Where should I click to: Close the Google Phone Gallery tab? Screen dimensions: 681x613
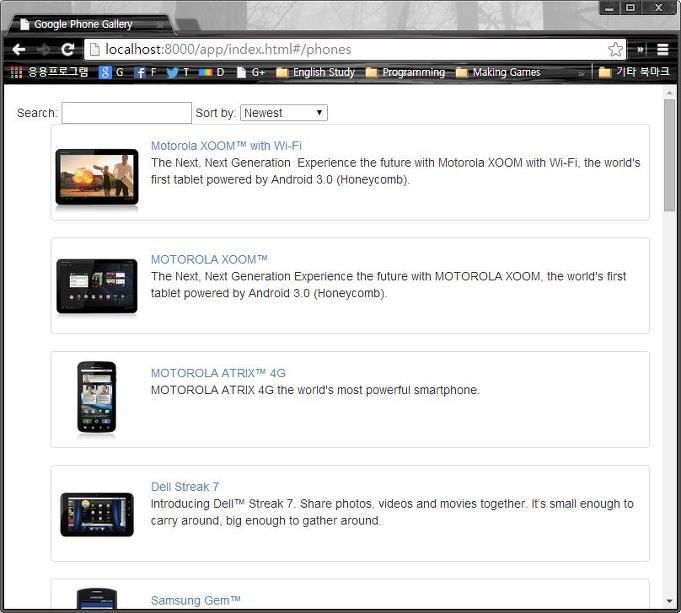[x=160, y=25]
